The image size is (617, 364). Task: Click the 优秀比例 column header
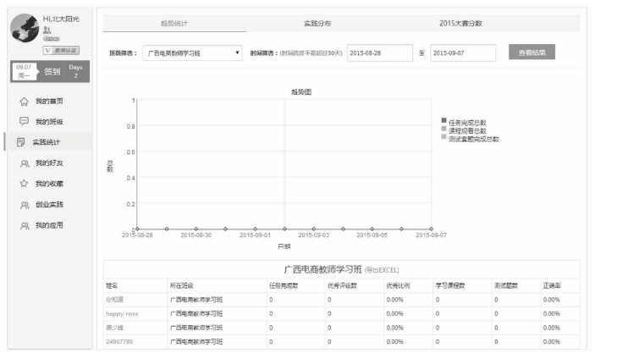398,285
